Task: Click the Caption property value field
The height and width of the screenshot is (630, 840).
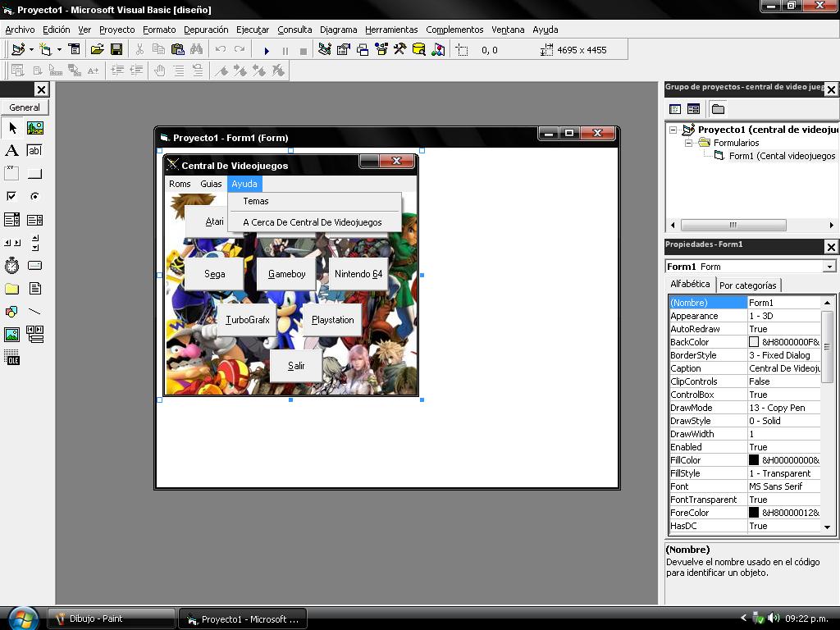Action: (x=783, y=368)
